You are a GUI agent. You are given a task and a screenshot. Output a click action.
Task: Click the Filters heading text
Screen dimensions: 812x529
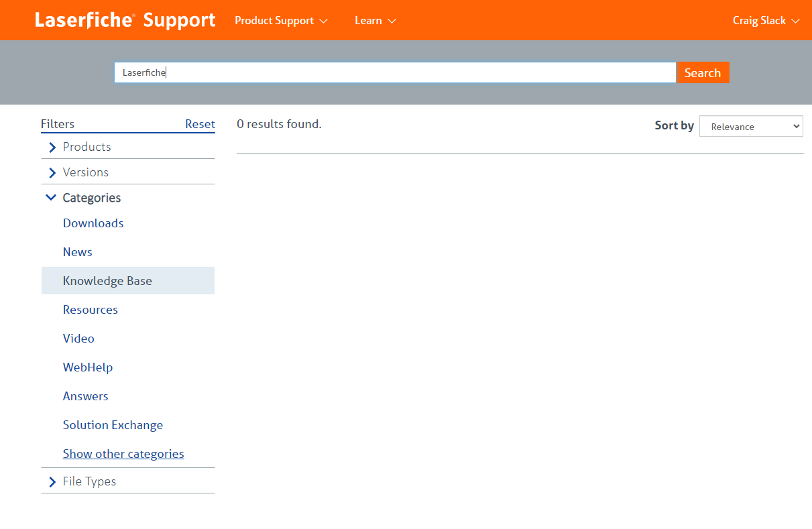click(x=58, y=124)
